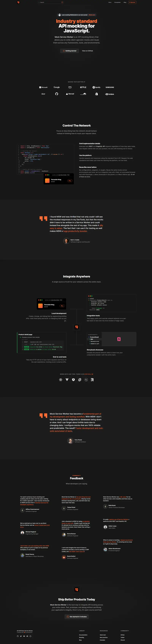The height and width of the screenshot is (644, 152).
Task: Click Michael Haglund's avatar
Action: pos(22,533)
